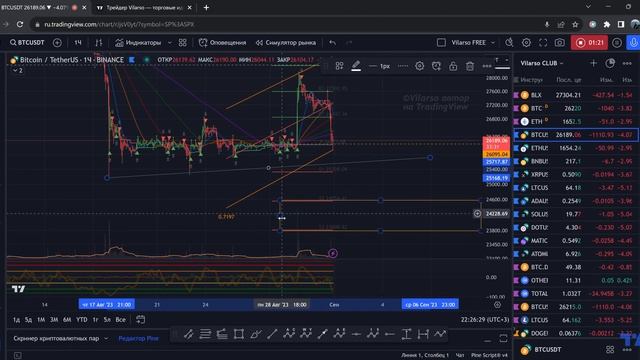This screenshot has width=640, height=360.
Task: Open the watchlist more options menu
Action: click(x=627, y=63)
